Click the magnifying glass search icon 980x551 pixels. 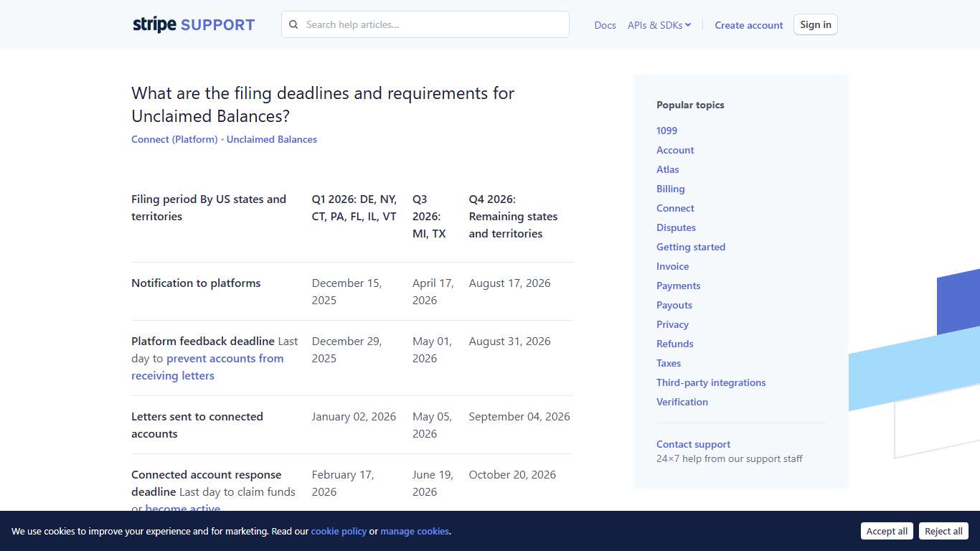293,24
